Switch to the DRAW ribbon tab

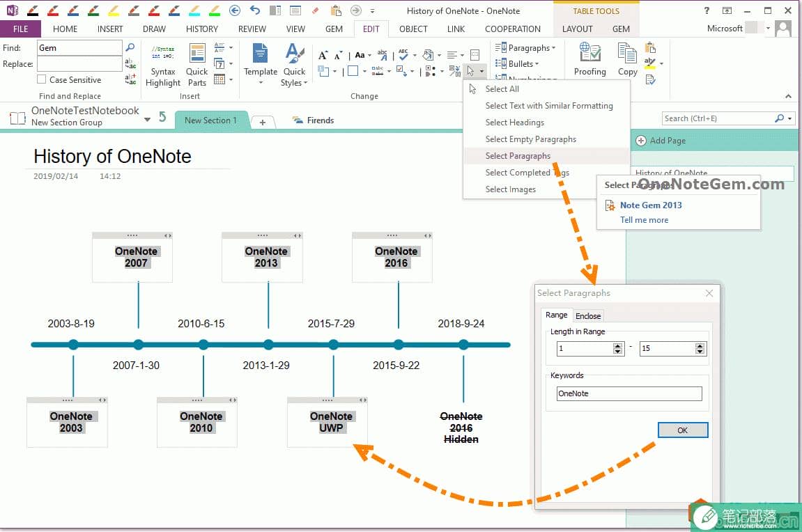154,29
